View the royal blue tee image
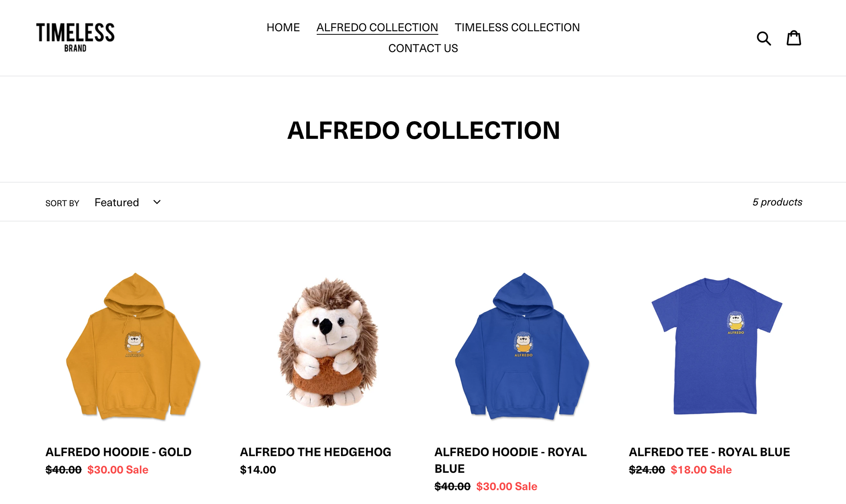The height and width of the screenshot is (504, 846). pos(717,346)
